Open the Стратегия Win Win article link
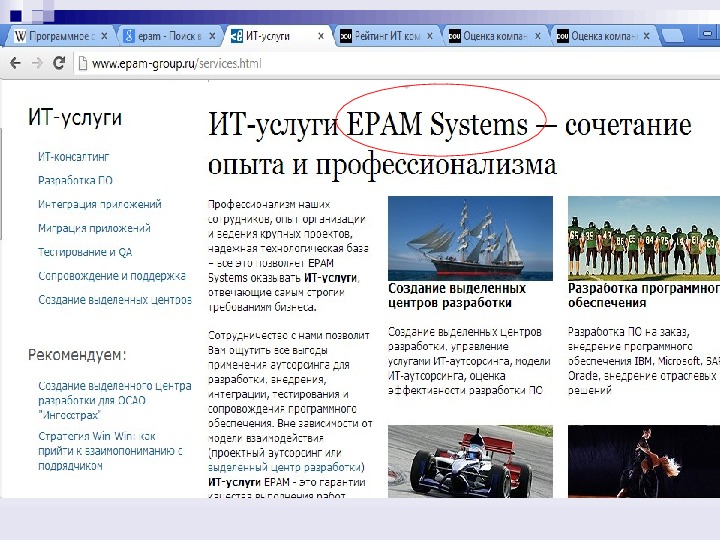 [110, 450]
